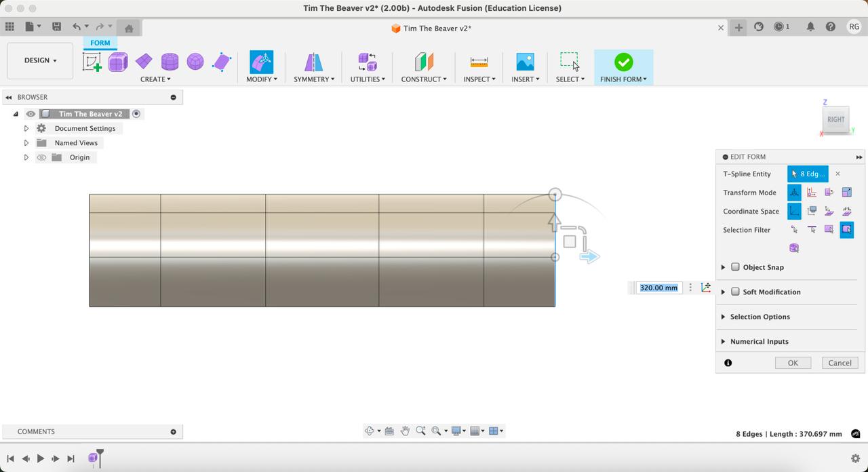The width and height of the screenshot is (868, 472).
Task: Enable the Soft Modification checkbox
Action: pos(735,292)
